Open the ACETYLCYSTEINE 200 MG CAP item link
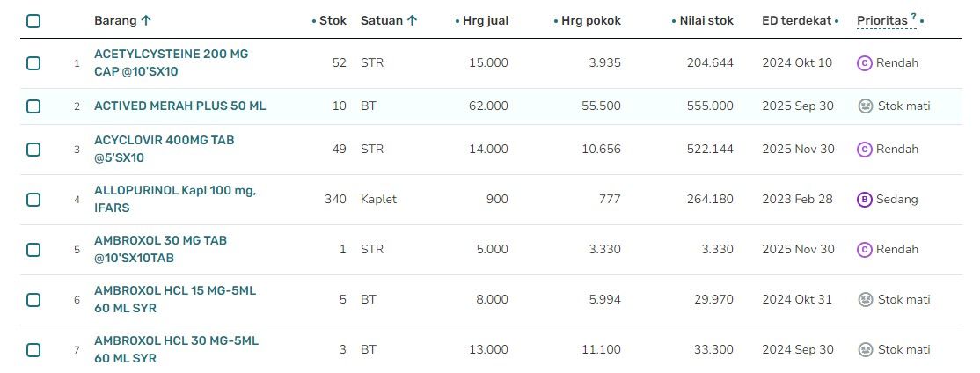 tap(172, 63)
